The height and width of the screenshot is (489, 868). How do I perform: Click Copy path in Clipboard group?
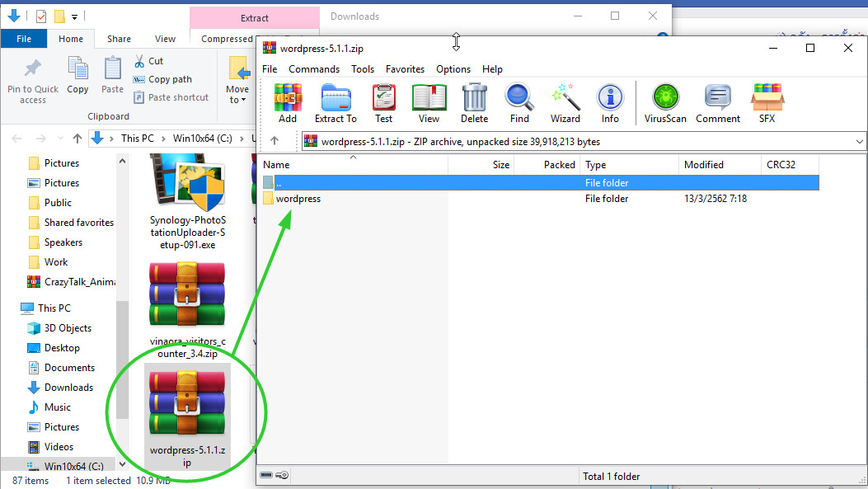pos(170,79)
